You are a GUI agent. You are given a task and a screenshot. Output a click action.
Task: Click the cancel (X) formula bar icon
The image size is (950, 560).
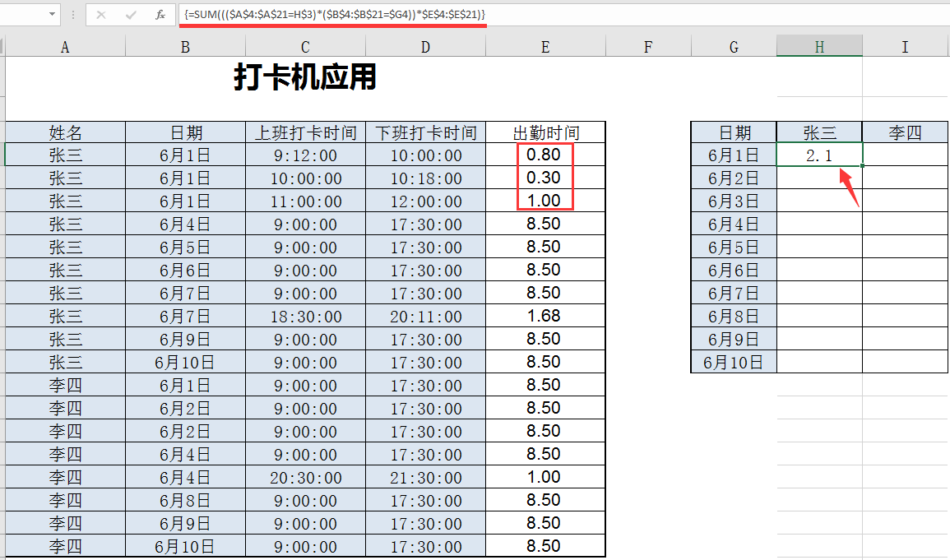pos(101,15)
